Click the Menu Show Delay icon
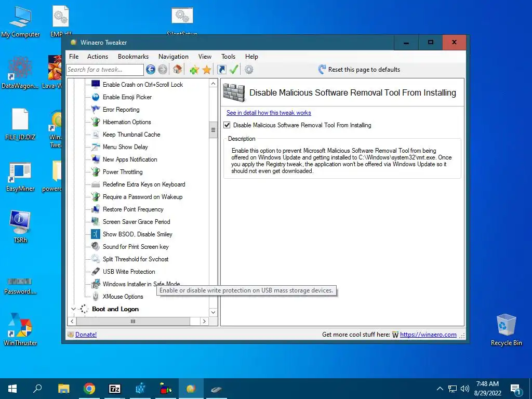Screen dimensions: 532x399 point(96,147)
